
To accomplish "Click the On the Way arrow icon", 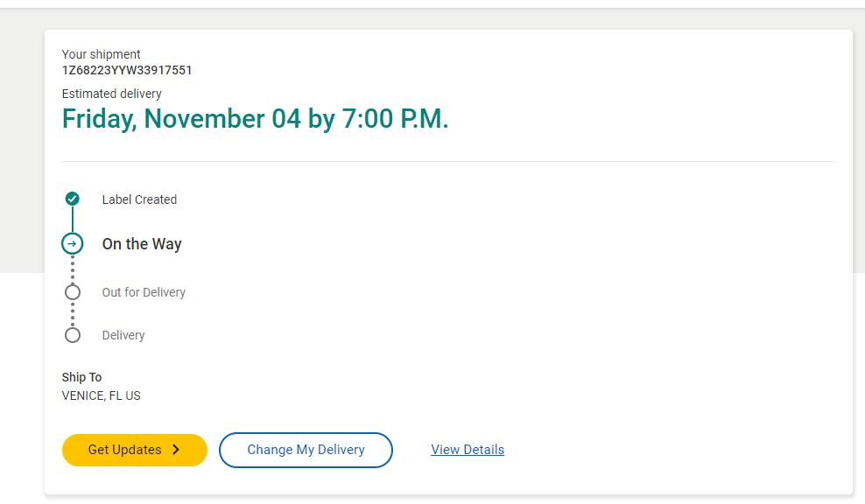I will pos(73,243).
